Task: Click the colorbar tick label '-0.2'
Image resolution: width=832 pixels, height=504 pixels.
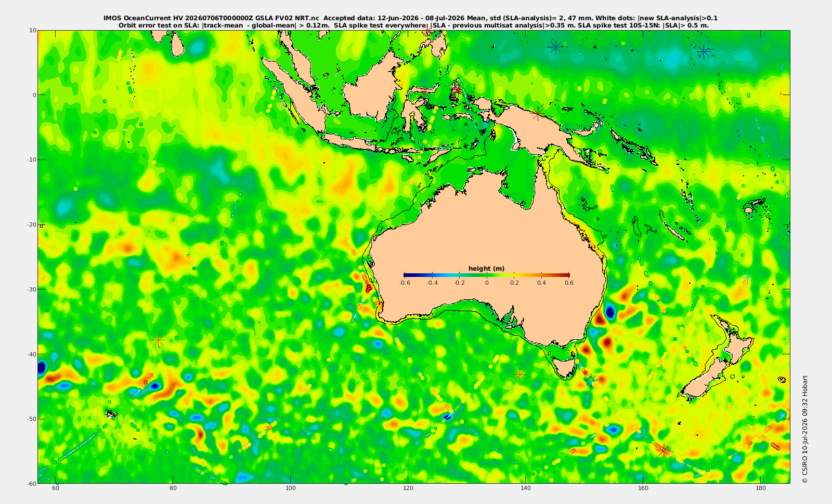Action: point(459,283)
